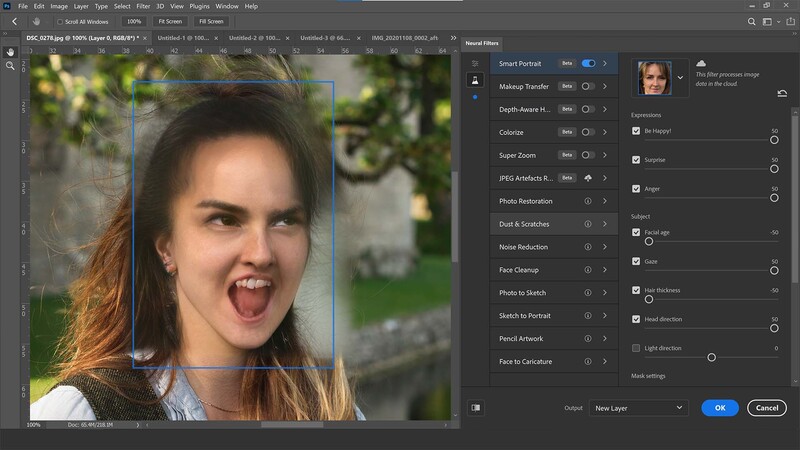Image resolution: width=800 pixels, height=450 pixels.
Task: Reset Smart Portrait parameters with undo arrow
Action: point(782,93)
